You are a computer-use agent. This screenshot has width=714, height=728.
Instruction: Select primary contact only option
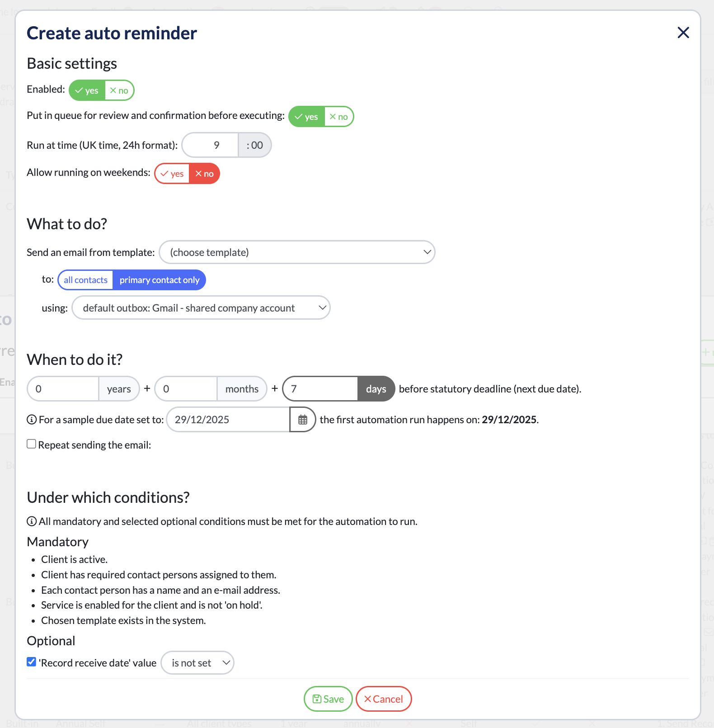[159, 280]
